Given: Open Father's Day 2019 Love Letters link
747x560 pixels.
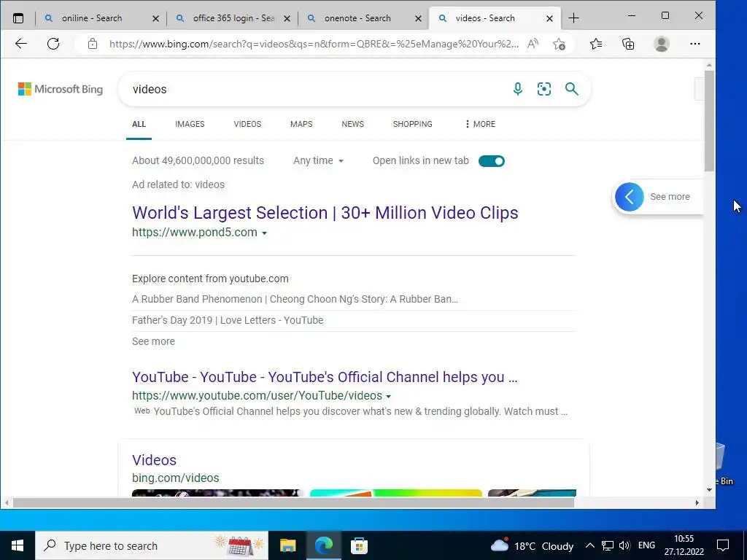Looking at the screenshot, I should (x=228, y=320).
